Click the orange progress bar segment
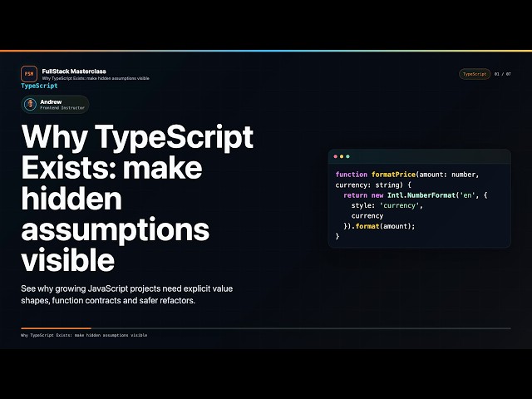This screenshot has width=532, height=399. point(56,328)
